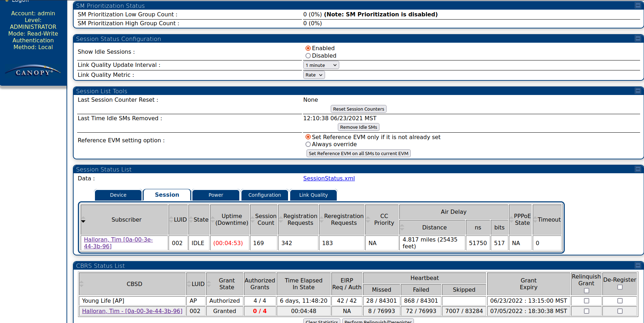The height and width of the screenshot is (323, 644).
Task: Sort CBRS list by CBSD column arrows
Action: pyautogui.click(x=81, y=284)
